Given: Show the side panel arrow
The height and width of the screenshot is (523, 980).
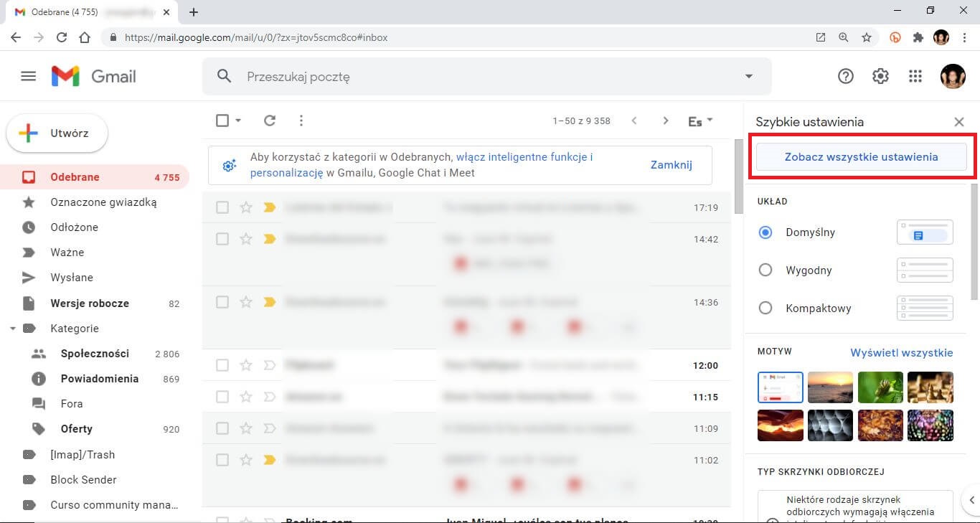Looking at the screenshot, I should coord(972,500).
